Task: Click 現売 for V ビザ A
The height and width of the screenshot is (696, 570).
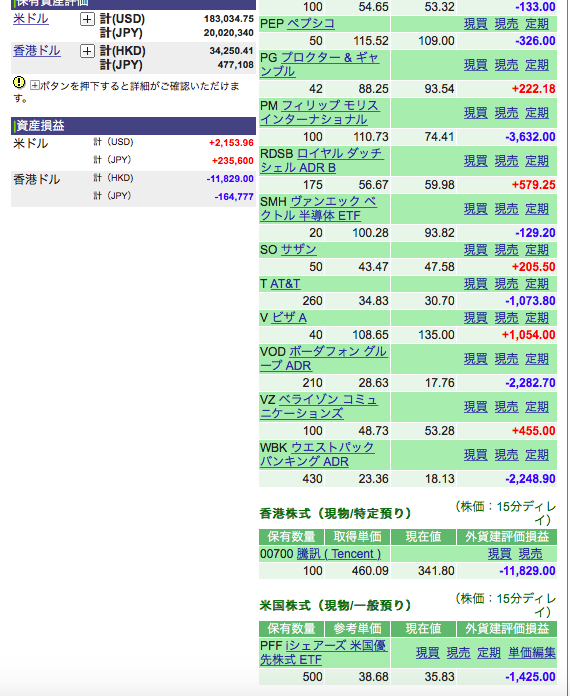Action: pyautogui.click(x=507, y=318)
